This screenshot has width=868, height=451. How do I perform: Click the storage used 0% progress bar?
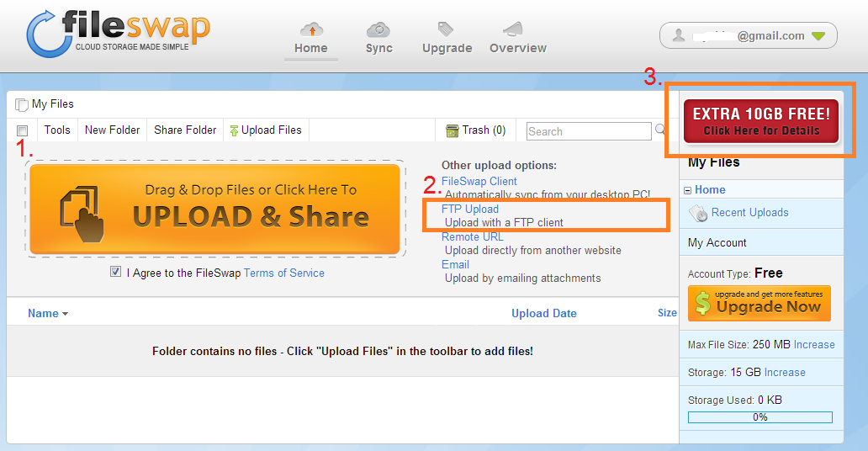[760, 417]
